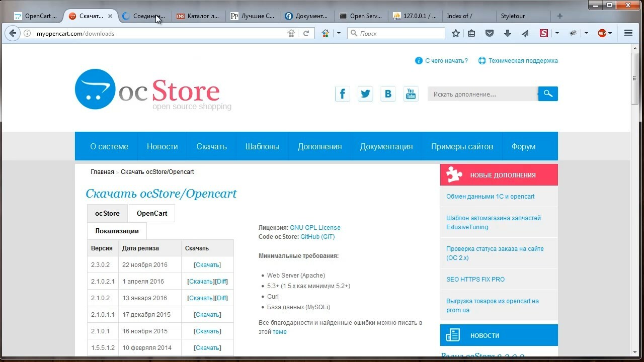Open the bookmarks list icon

(x=471, y=34)
